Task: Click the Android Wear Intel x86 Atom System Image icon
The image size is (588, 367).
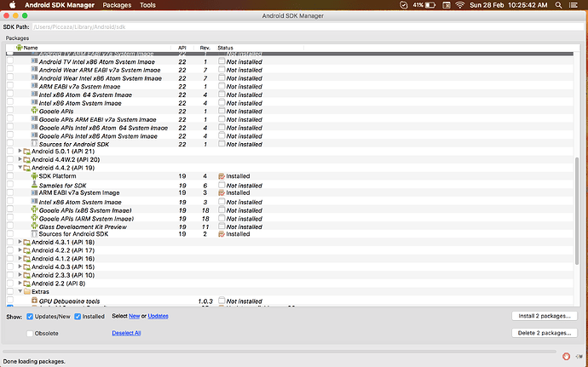Action: point(34,77)
